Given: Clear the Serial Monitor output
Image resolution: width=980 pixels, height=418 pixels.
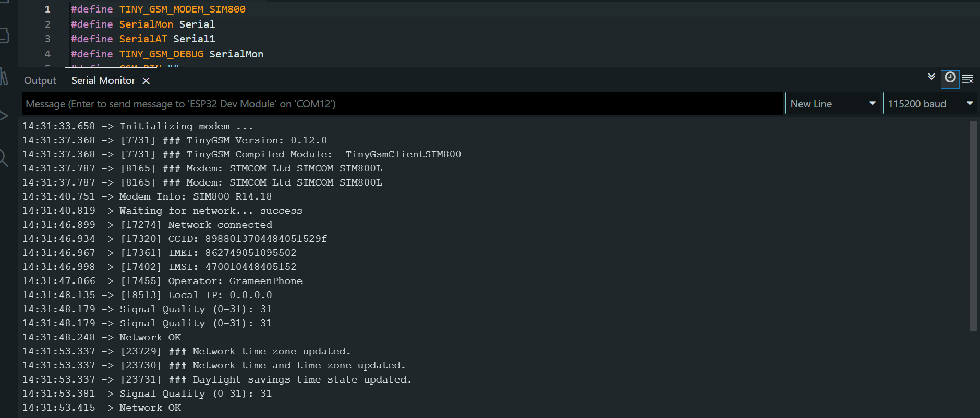Looking at the screenshot, I should click(x=967, y=79).
